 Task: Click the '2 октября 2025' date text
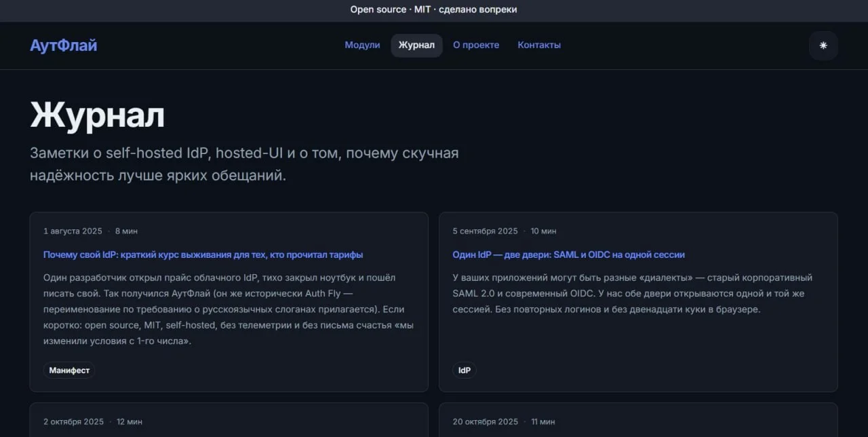(x=73, y=422)
